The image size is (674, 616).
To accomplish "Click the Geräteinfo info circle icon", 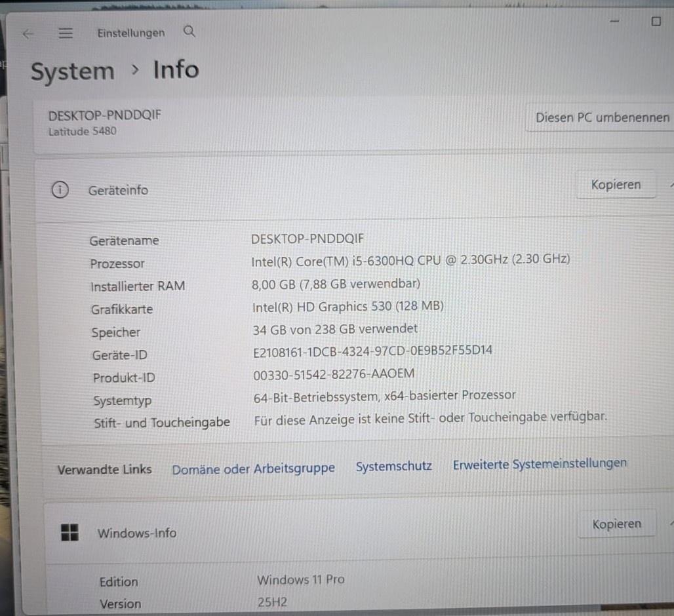I will [x=60, y=189].
